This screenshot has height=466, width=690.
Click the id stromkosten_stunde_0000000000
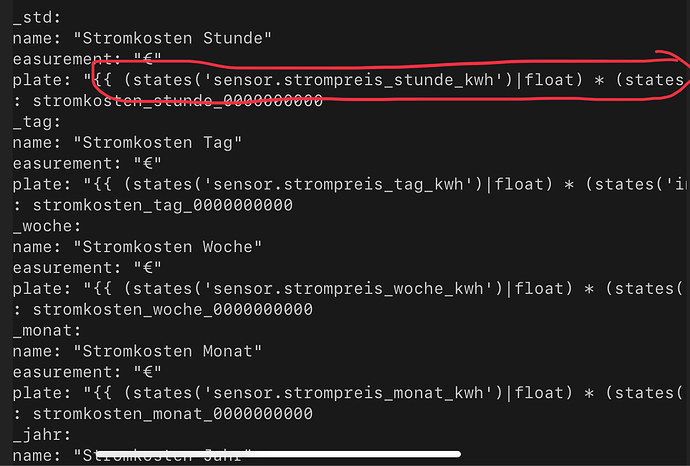[x=178, y=101]
